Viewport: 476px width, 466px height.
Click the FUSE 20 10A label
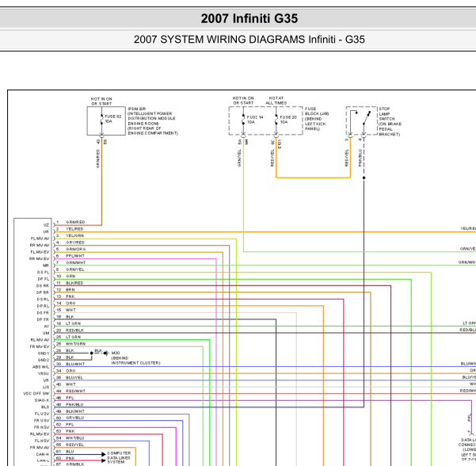288,120
